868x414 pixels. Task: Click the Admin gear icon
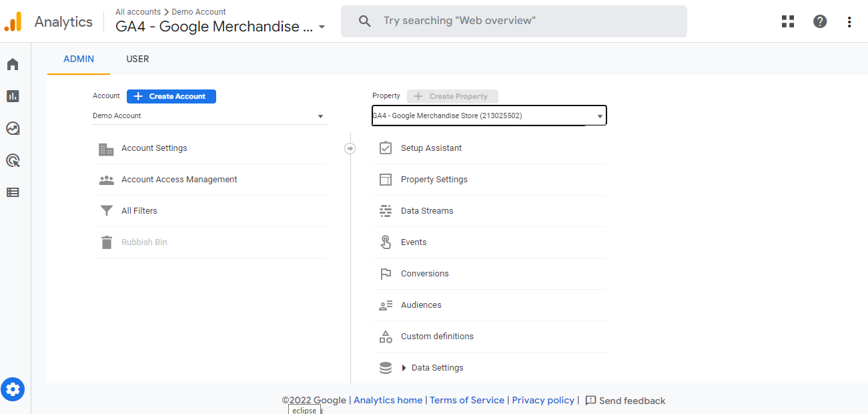(13, 389)
